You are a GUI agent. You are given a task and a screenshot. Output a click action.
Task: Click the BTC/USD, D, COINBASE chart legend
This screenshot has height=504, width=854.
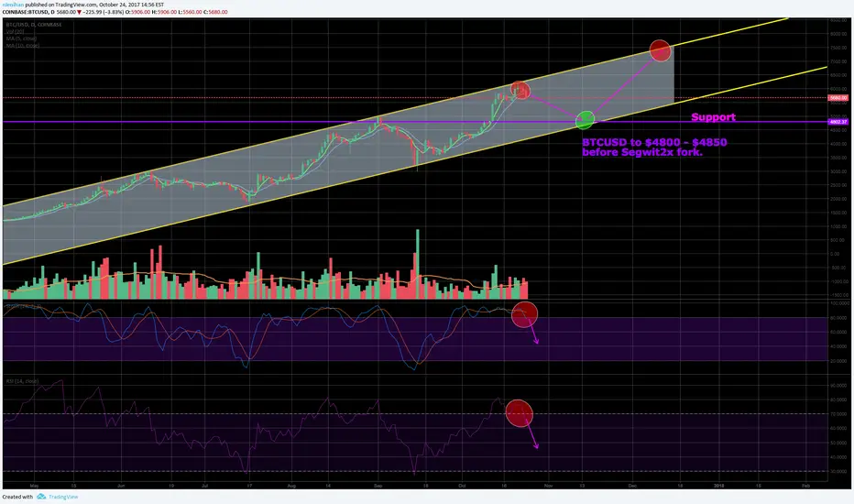pyautogui.click(x=33, y=25)
